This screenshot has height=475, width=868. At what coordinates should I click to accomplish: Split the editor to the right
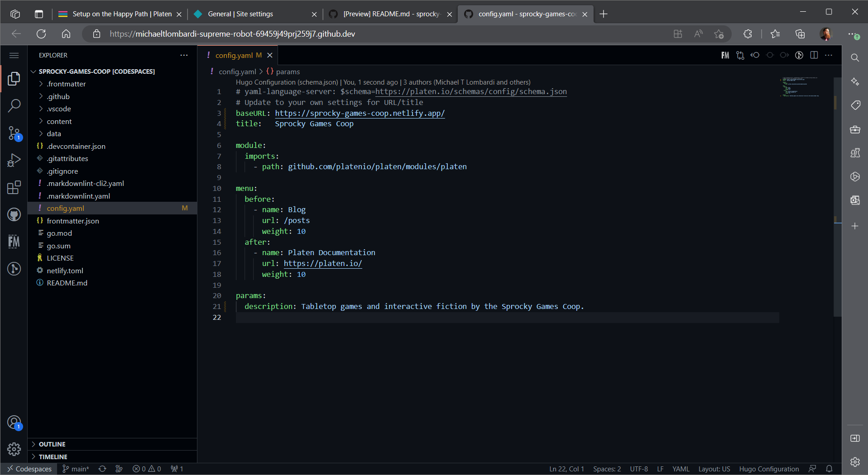(x=814, y=55)
